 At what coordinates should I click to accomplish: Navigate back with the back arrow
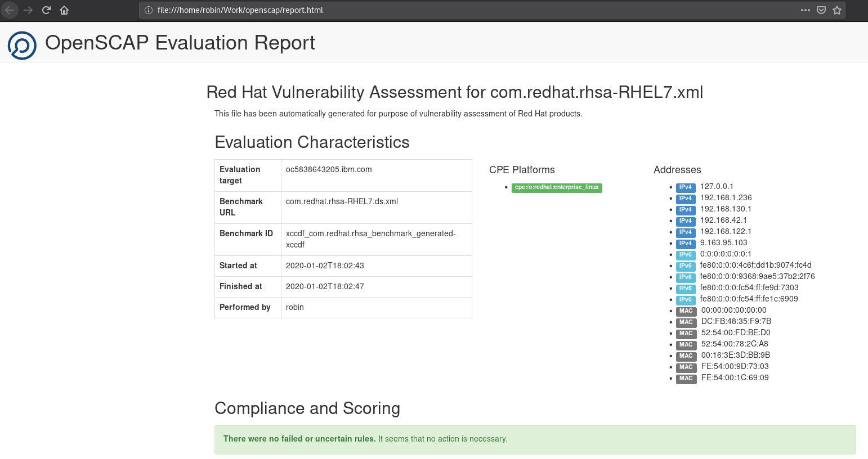[10, 10]
